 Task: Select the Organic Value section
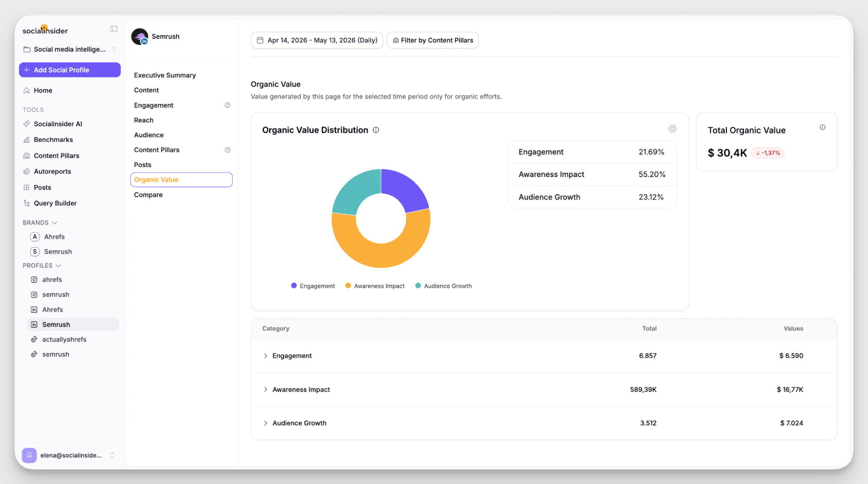(x=182, y=180)
